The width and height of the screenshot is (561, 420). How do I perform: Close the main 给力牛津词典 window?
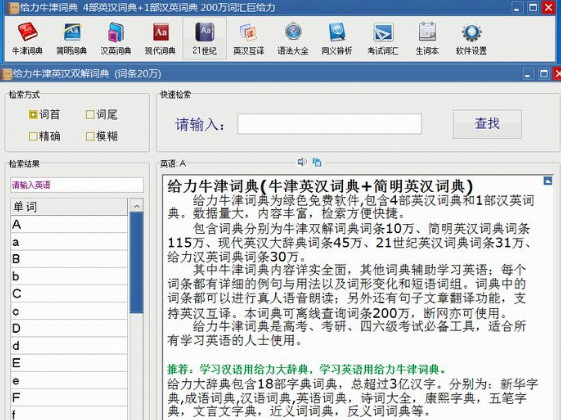coord(548,8)
